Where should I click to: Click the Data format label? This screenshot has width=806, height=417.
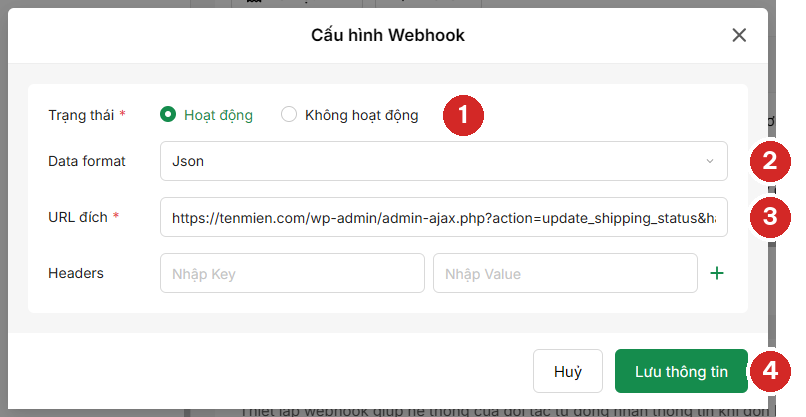point(86,161)
